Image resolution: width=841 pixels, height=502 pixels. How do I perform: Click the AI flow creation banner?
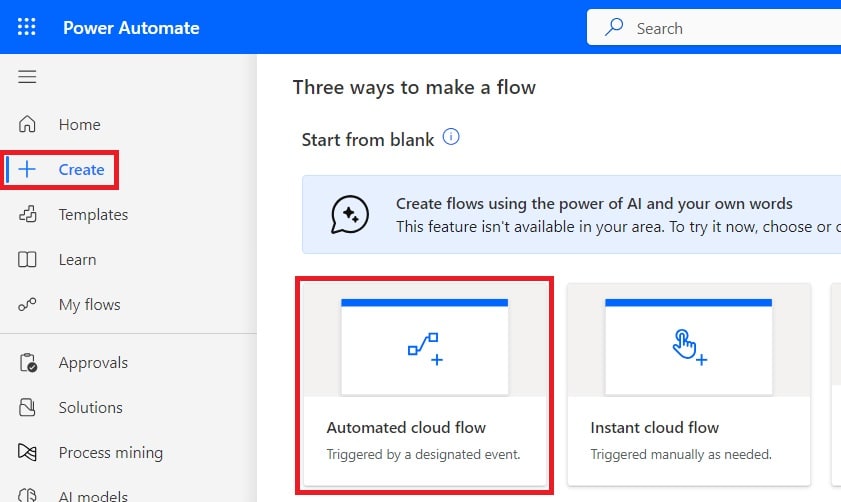[572, 215]
